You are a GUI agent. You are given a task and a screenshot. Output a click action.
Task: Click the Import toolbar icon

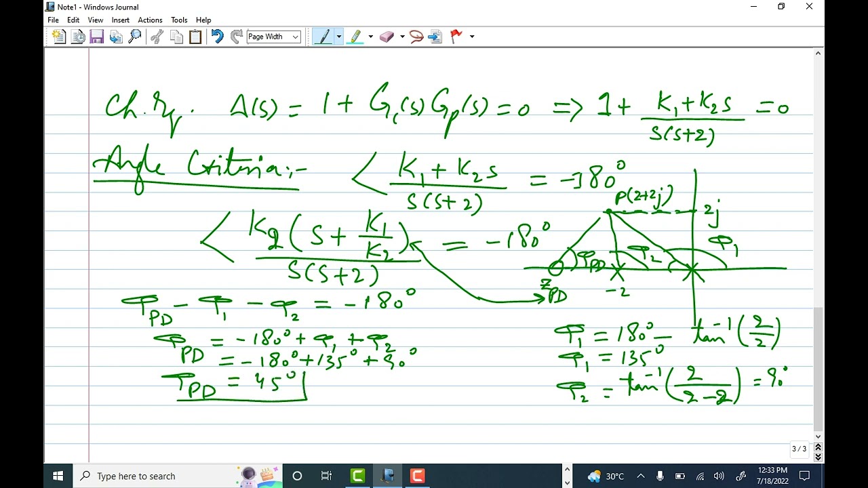(x=116, y=37)
